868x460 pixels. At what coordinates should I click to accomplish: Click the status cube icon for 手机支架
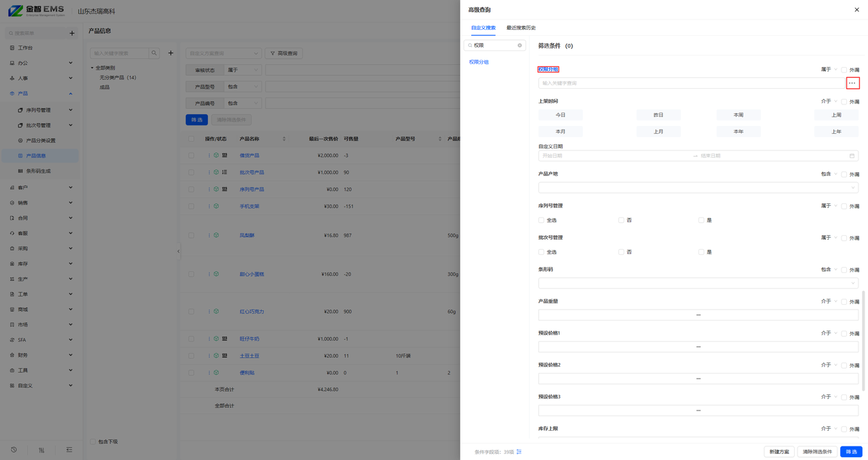pos(216,206)
